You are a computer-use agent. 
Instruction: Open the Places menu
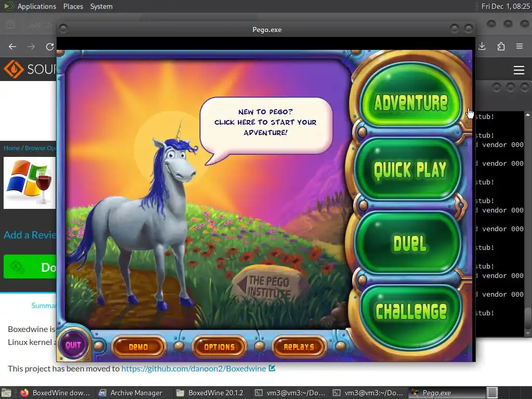(x=73, y=6)
